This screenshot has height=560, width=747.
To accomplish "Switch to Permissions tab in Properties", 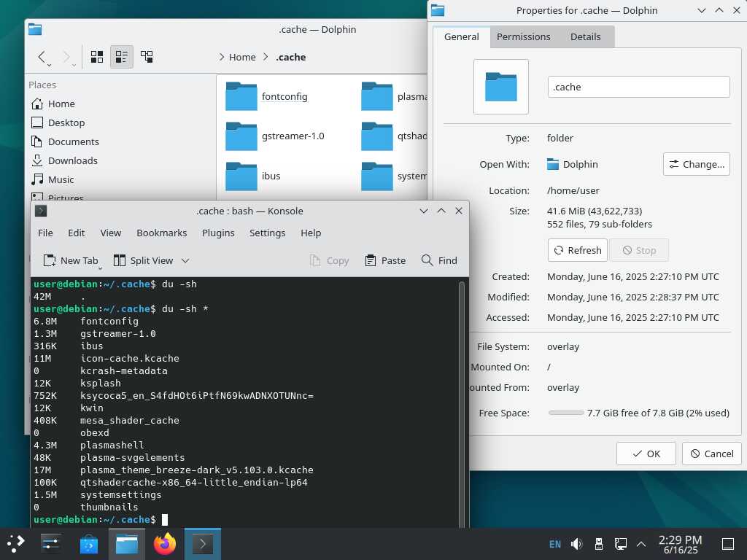I will [524, 36].
